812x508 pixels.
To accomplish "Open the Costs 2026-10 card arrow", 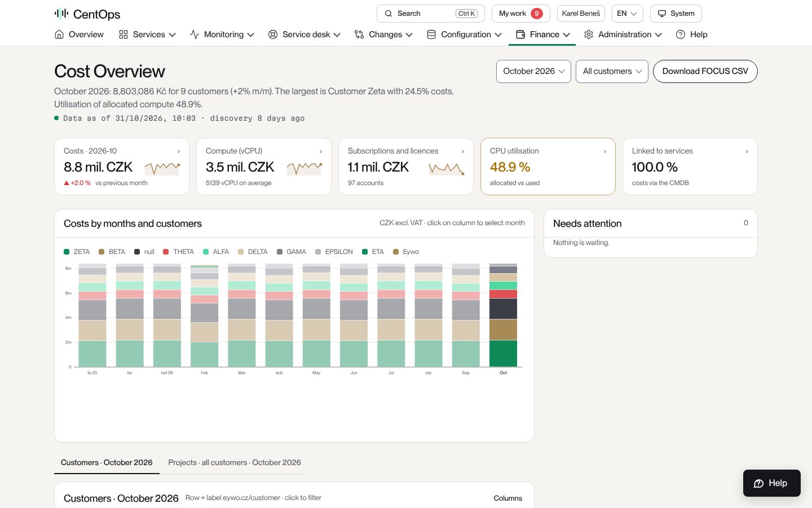I will (179, 151).
